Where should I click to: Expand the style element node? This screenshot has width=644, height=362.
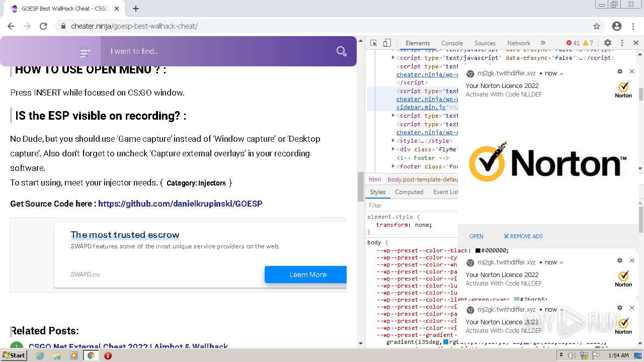(393, 141)
